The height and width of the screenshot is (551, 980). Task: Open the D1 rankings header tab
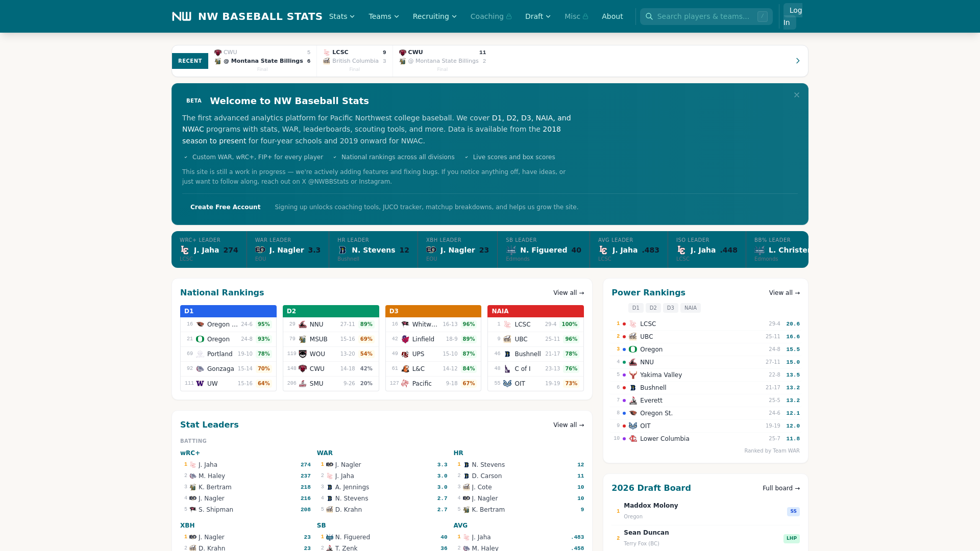228,311
